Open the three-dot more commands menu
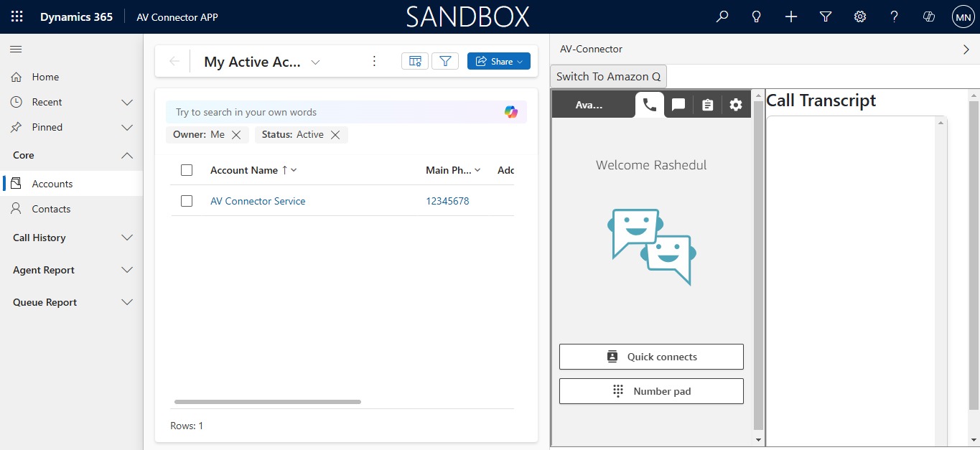The height and width of the screenshot is (450, 980). pyautogui.click(x=374, y=61)
